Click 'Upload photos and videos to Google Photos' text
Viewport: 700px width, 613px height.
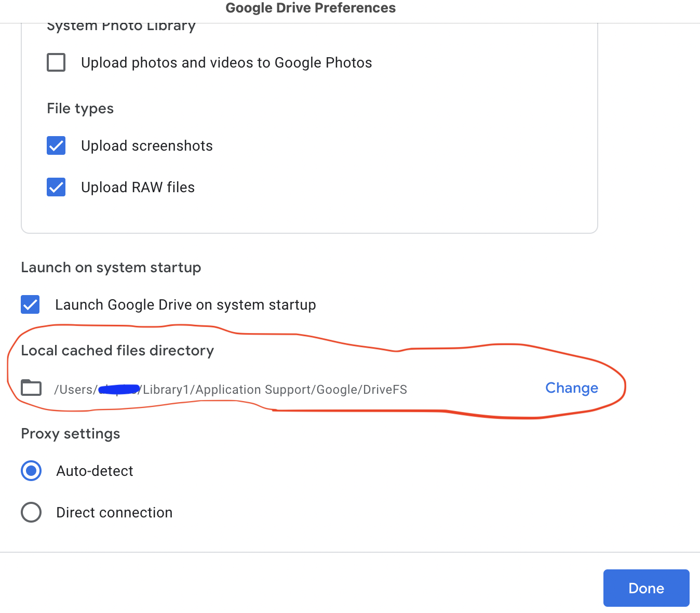(x=226, y=63)
